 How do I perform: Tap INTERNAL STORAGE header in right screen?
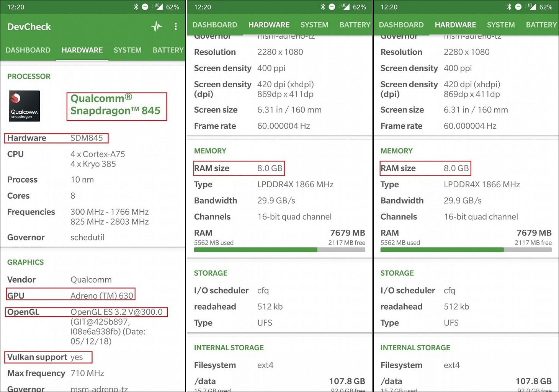tap(415, 348)
